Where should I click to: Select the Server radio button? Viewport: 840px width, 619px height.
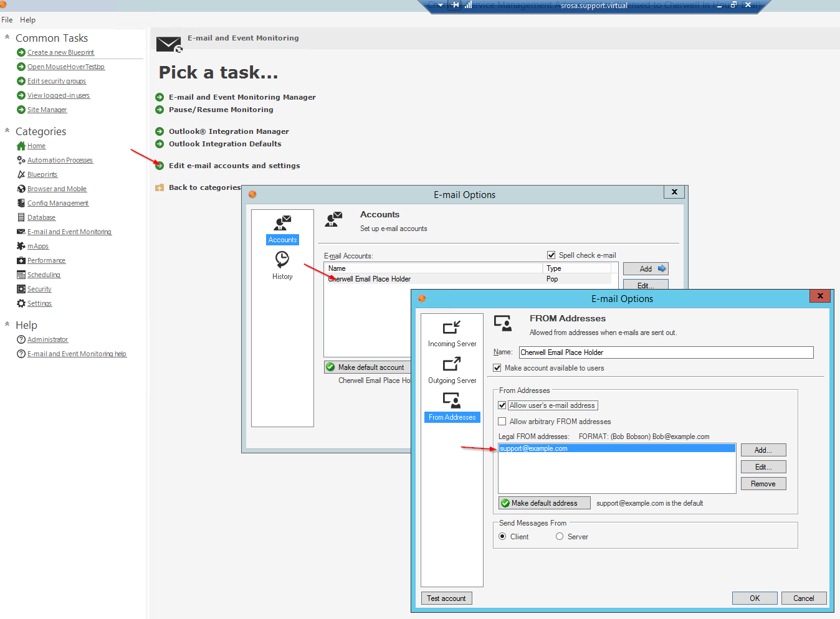click(x=560, y=537)
